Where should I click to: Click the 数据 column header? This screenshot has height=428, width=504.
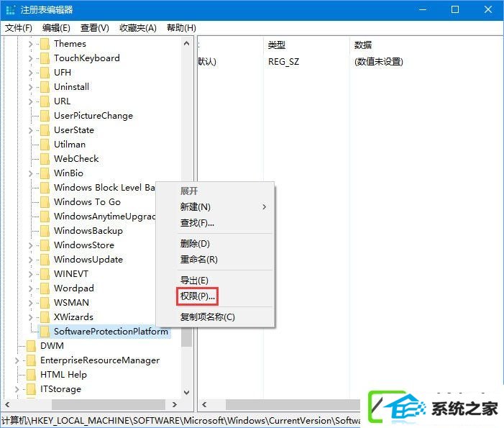tap(363, 45)
